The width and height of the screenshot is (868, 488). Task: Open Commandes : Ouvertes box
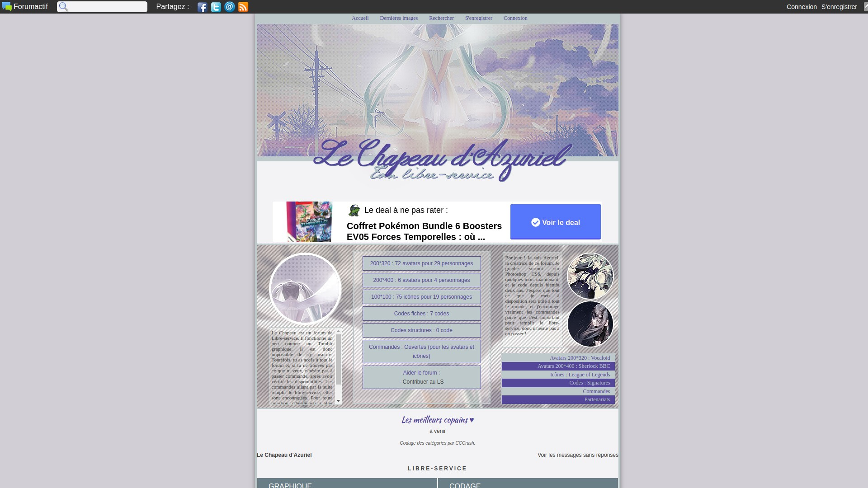tap(421, 352)
